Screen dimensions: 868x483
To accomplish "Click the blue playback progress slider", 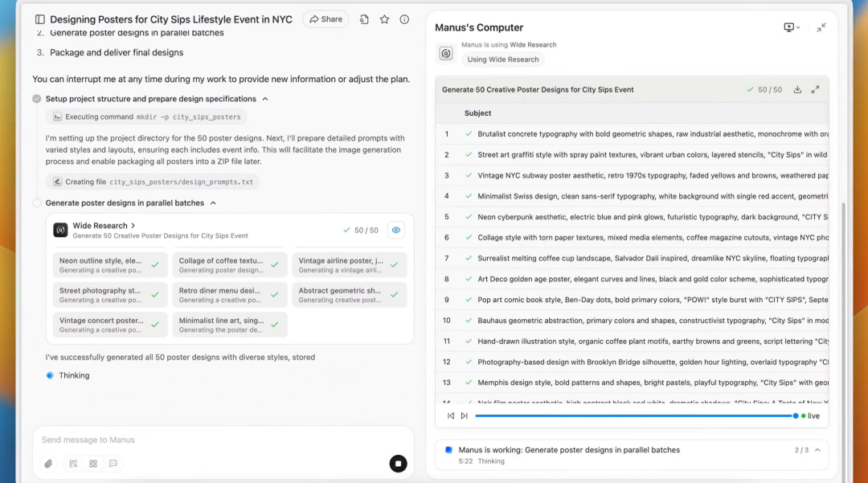I will pos(637,416).
